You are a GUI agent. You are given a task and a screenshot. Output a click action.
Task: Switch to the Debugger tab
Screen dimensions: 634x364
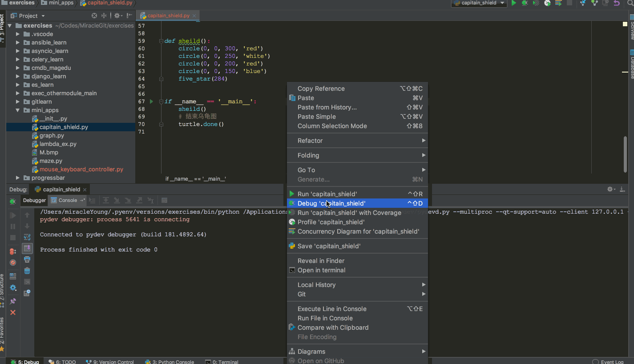tap(34, 200)
